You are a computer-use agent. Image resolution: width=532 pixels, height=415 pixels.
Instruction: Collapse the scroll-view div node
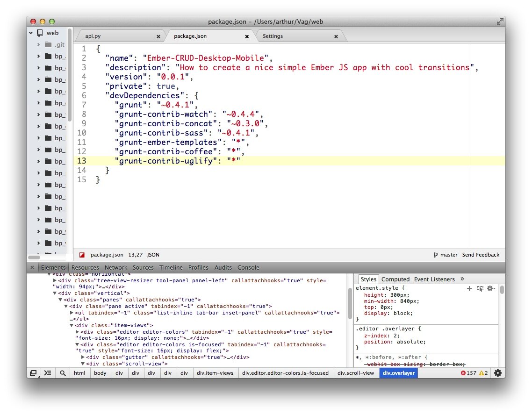coord(83,364)
